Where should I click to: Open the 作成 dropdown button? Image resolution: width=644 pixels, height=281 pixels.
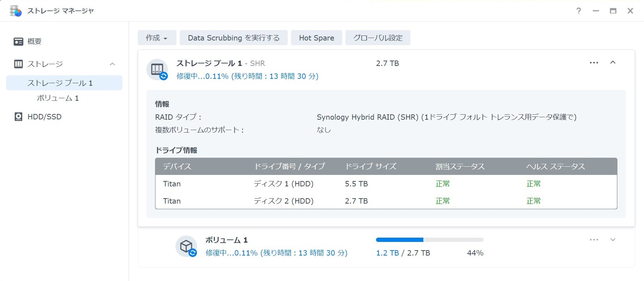tap(157, 38)
